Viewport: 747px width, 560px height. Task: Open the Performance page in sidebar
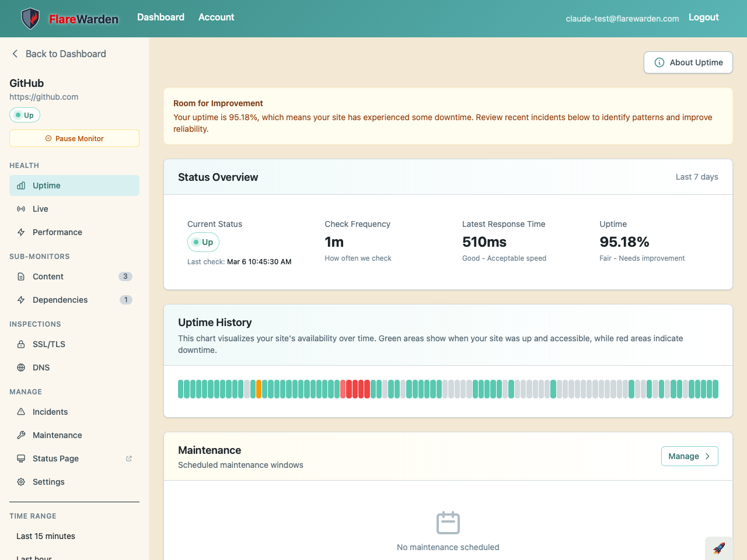pos(57,232)
